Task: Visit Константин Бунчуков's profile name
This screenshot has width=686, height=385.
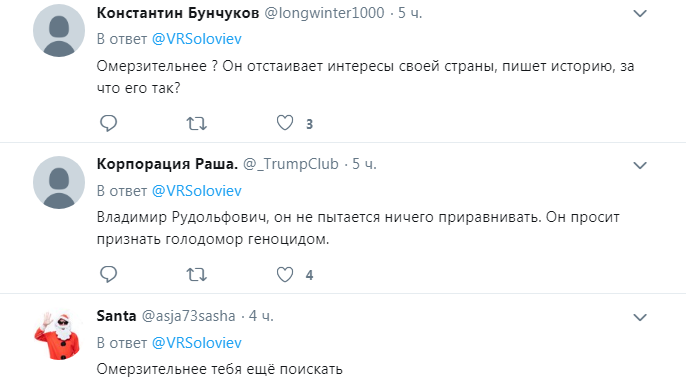Action: click(178, 13)
